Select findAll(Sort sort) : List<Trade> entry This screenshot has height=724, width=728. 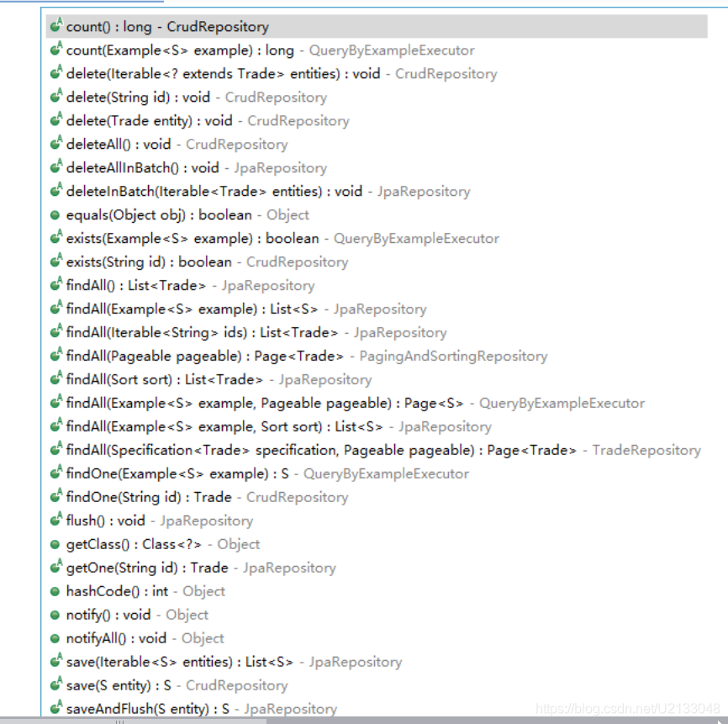click(x=377, y=379)
